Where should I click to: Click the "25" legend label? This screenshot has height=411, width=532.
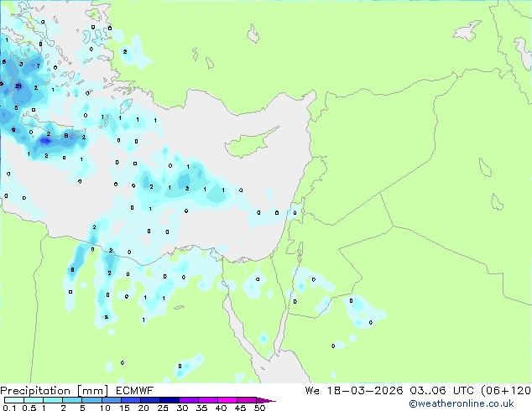click(163, 408)
